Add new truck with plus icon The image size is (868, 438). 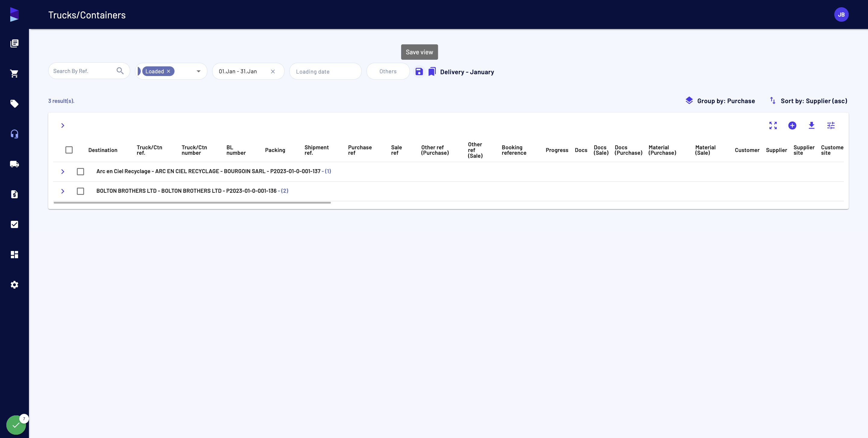coord(792,125)
